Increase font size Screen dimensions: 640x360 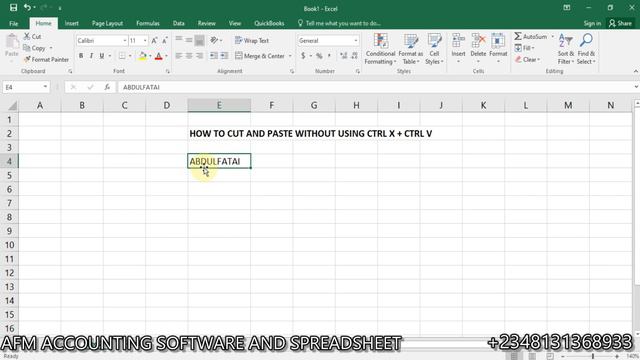[x=154, y=40]
